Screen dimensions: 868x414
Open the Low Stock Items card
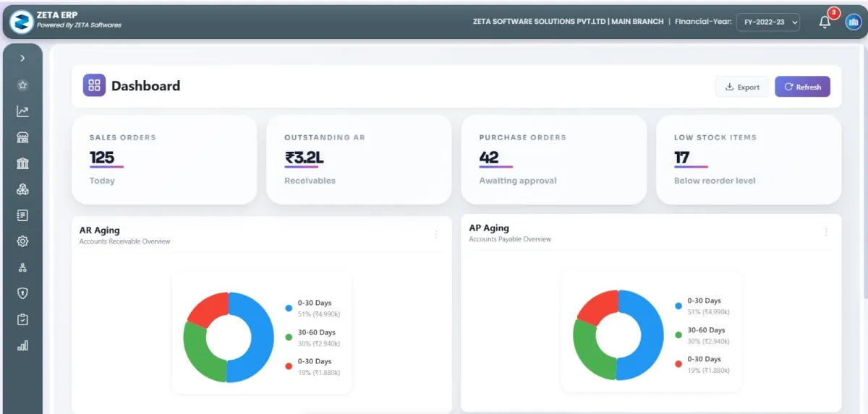(x=749, y=160)
